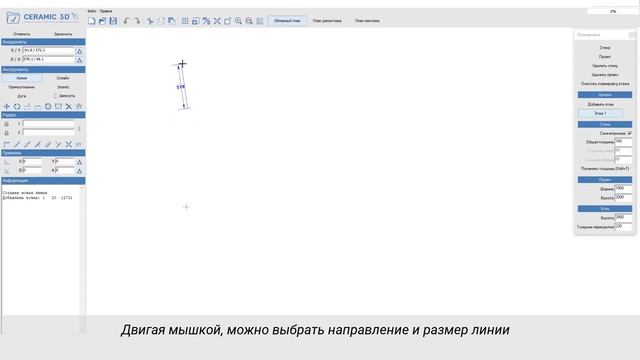Click Поменять толщины button

[605, 169]
